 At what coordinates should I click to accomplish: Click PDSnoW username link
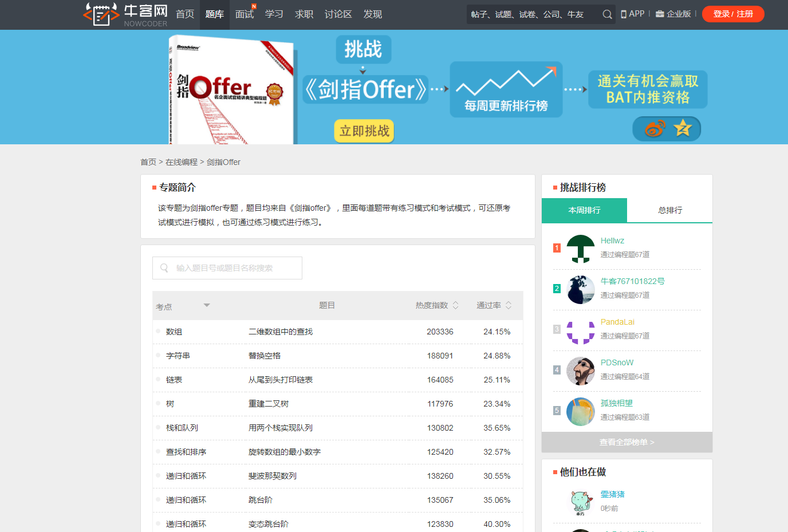tap(617, 362)
